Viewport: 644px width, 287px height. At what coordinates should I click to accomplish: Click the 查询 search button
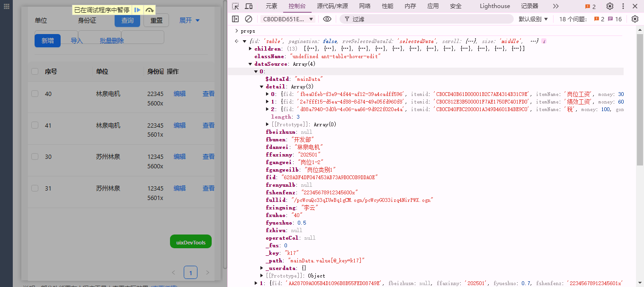[127, 20]
